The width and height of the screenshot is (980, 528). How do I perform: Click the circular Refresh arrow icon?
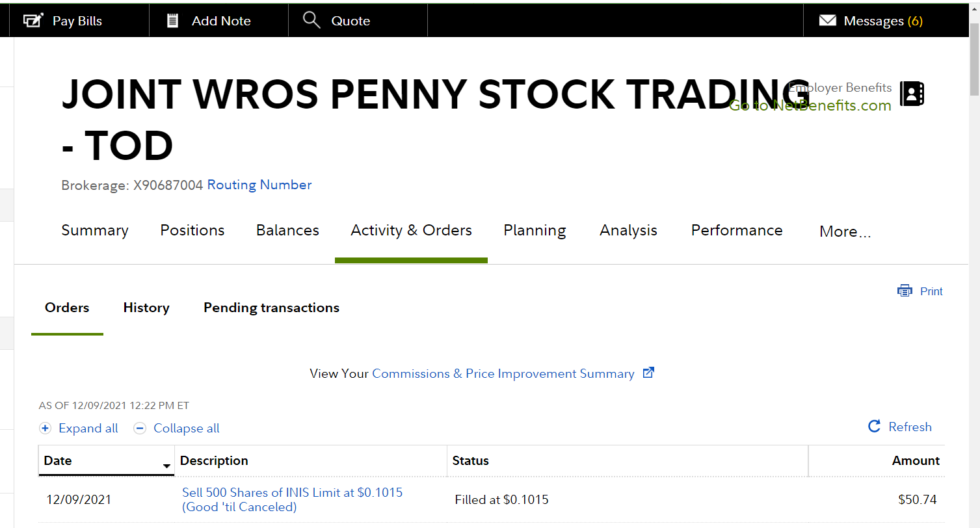[x=875, y=427]
